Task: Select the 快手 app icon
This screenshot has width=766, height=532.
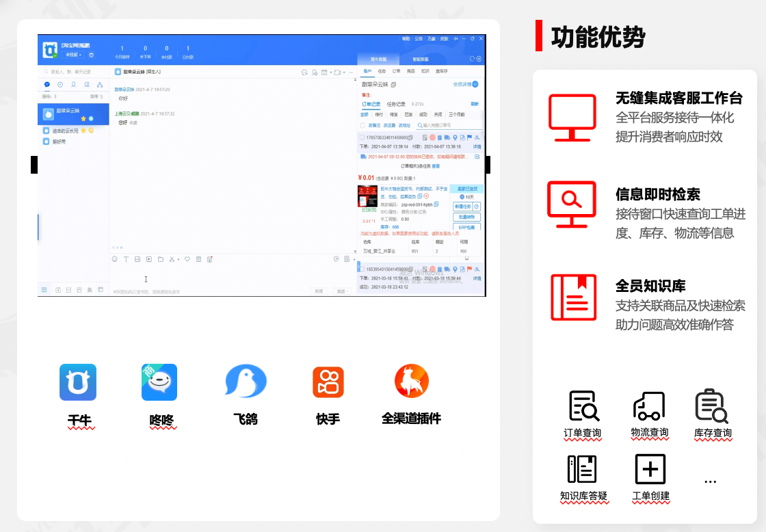Action: [x=328, y=382]
